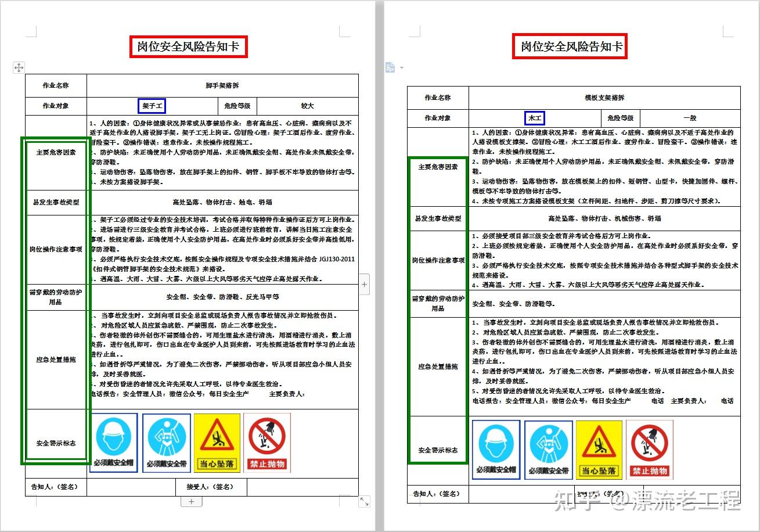Select the 禁止抛物 sign in the 模板支架搭拆 card
The image size is (760, 532).
(650, 450)
